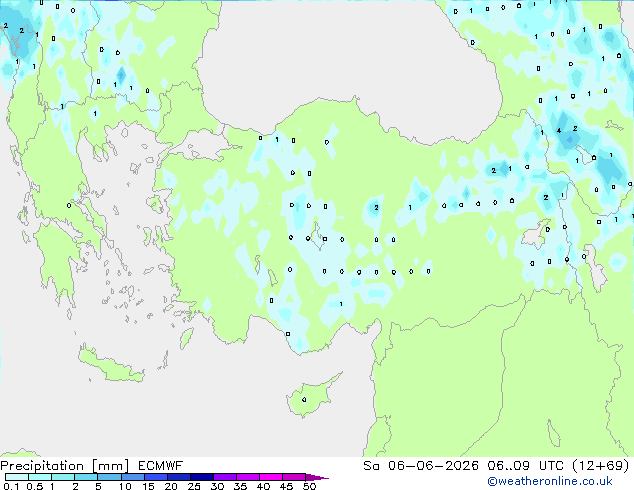Screen dimensions: 634x490
Task: Click the legend value '10'
Action: [125, 486]
